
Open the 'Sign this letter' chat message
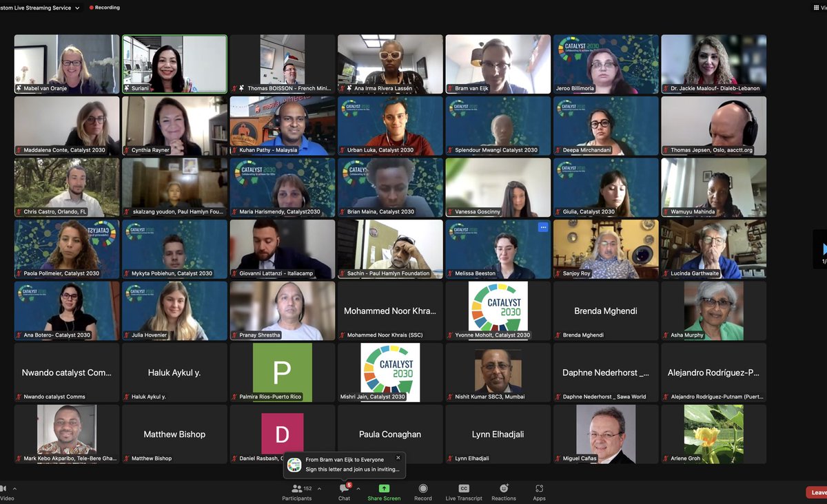coord(352,469)
